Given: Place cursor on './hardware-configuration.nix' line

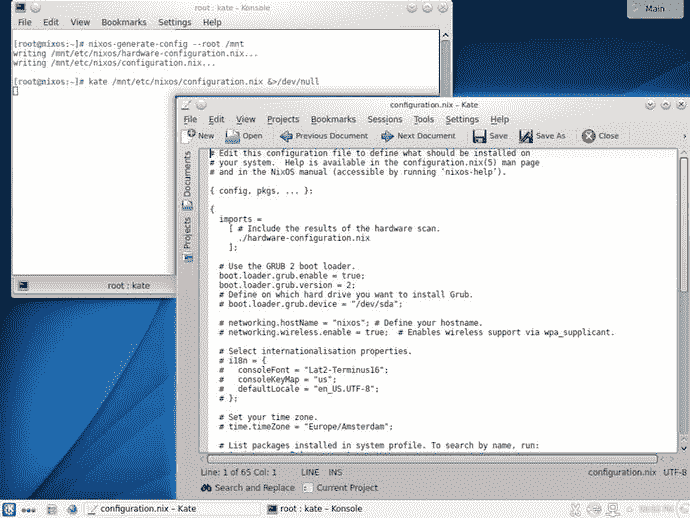Looking at the screenshot, I should pyautogui.click(x=304, y=238).
